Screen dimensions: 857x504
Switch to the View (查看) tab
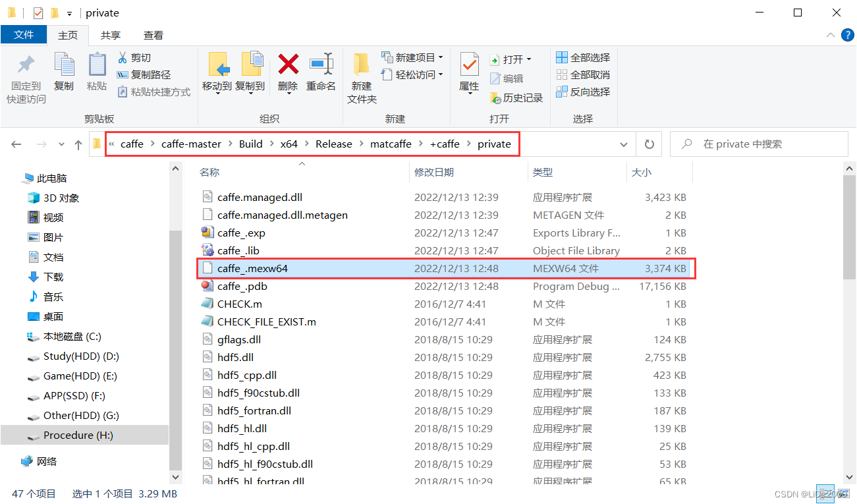click(153, 35)
